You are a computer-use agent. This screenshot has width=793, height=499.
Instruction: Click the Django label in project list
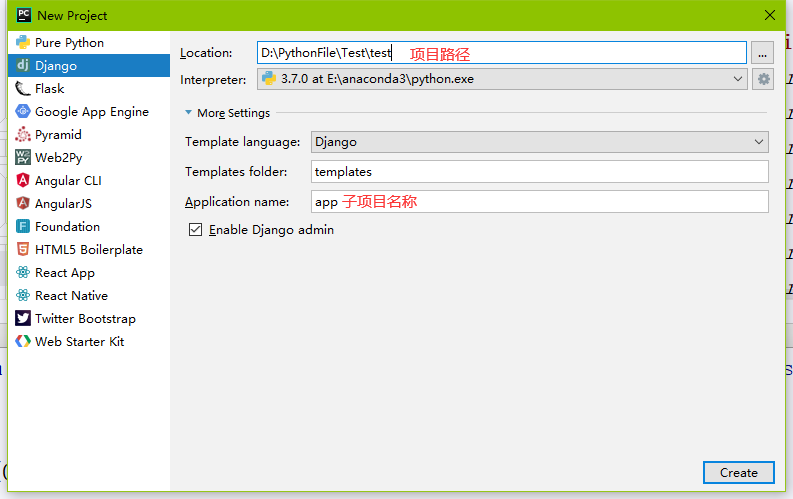tap(56, 66)
